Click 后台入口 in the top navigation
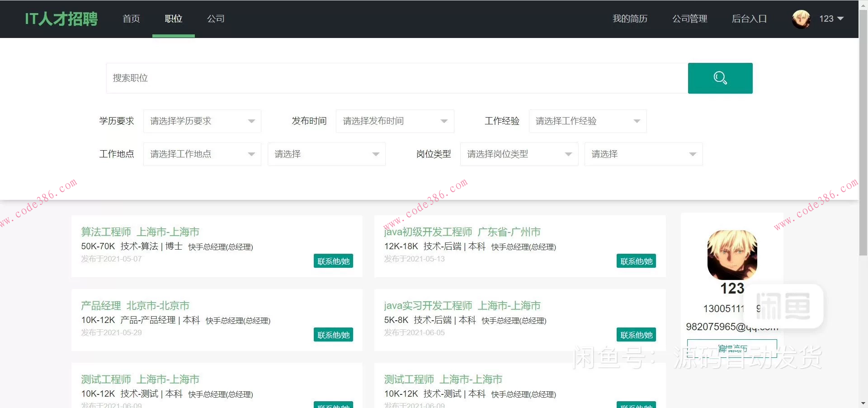 click(x=749, y=19)
